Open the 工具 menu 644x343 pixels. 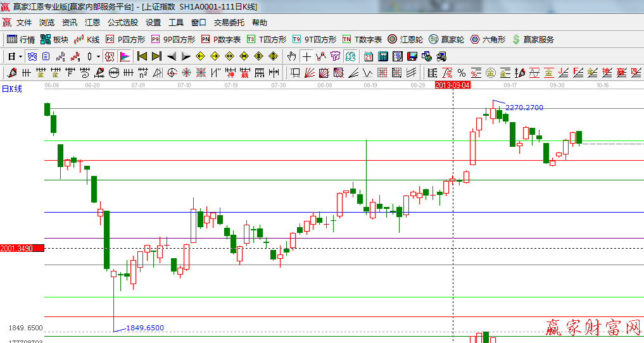[176, 23]
